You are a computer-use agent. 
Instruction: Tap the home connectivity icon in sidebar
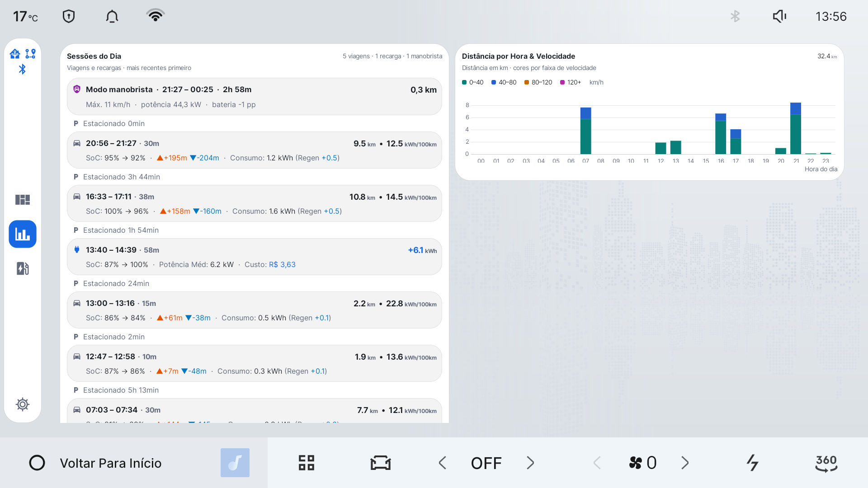(x=15, y=54)
